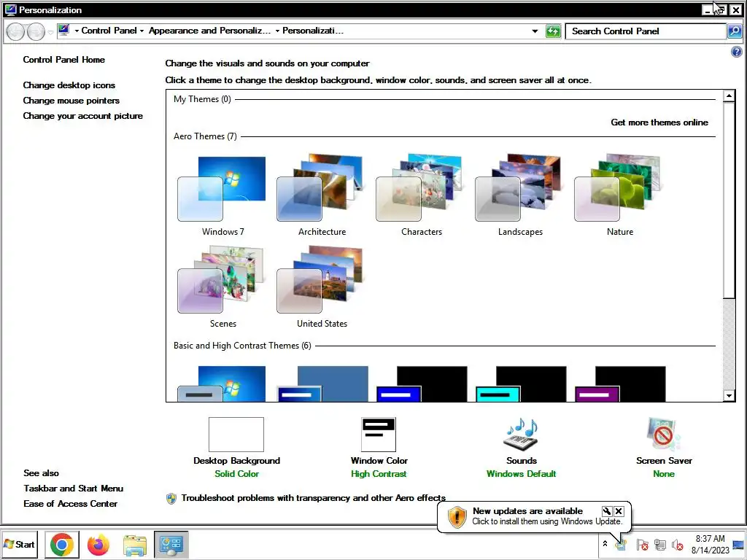Viewport: 747px width, 560px height.
Task: Expand Appearance and Personalization breadcrumb dropdown
Action: coord(276,31)
